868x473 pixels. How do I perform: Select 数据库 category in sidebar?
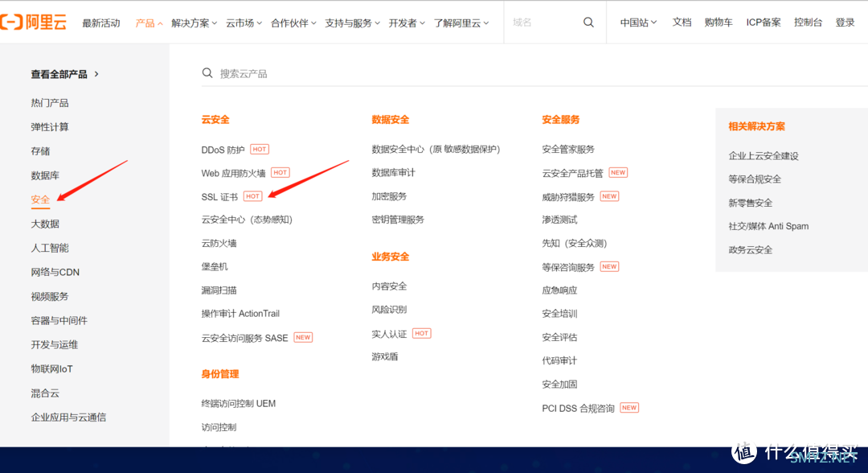45,175
